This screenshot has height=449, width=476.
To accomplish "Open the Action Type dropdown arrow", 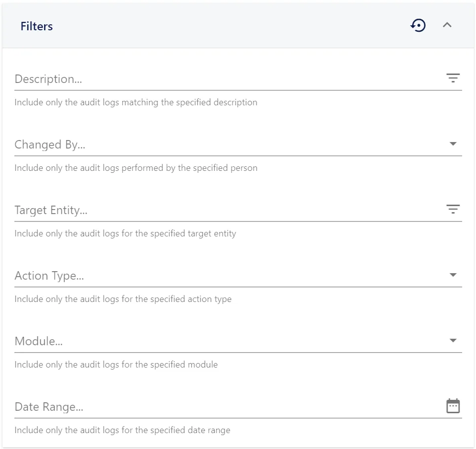I will pyautogui.click(x=453, y=275).
